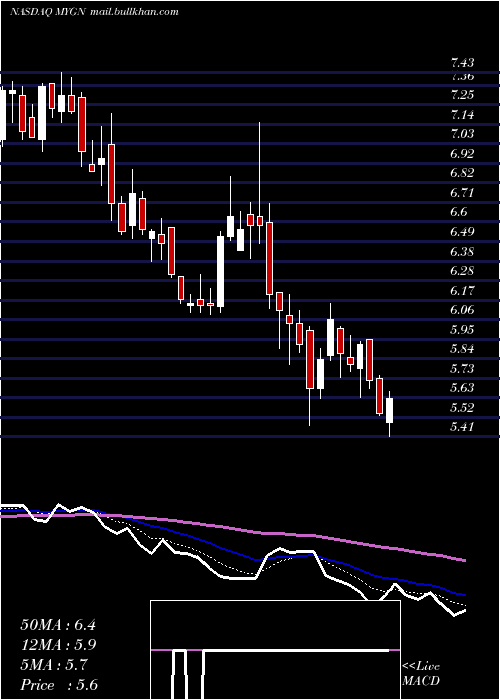Click the 7.03 price axis label
Image resolution: width=500 pixels, height=700 pixels.
pyautogui.click(x=462, y=134)
